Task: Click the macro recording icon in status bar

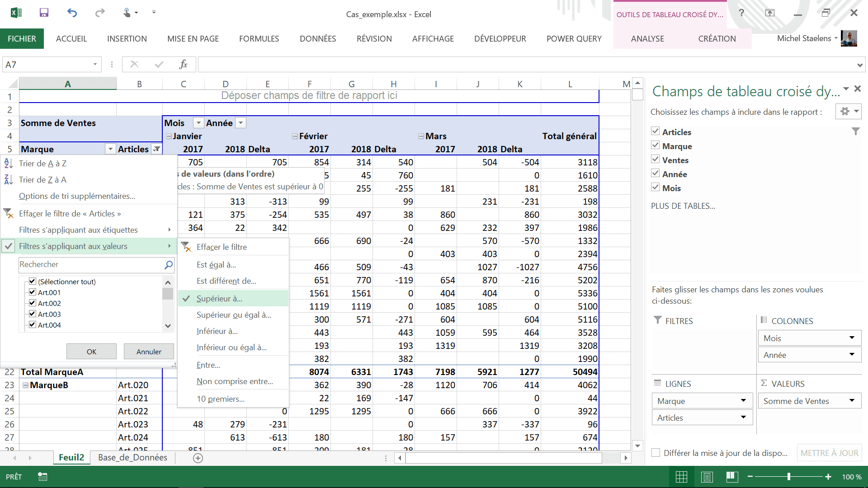Action: click(42, 477)
